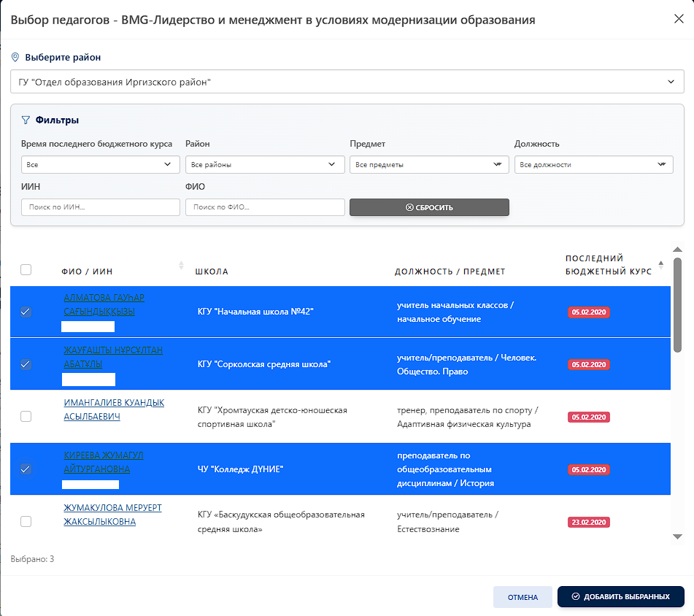Uncheck the Алматова Гауһар row checkbox
Viewport: 694px width, 616px height.
tap(26, 312)
